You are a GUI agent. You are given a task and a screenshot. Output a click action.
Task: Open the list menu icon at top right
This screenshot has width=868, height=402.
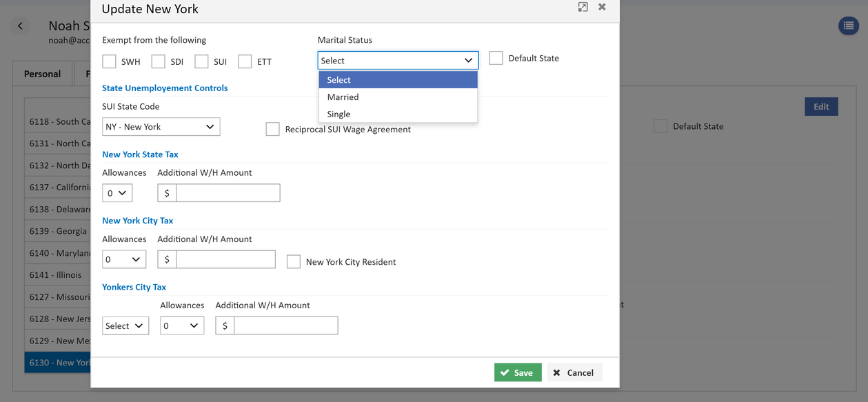(x=849, y=26)
